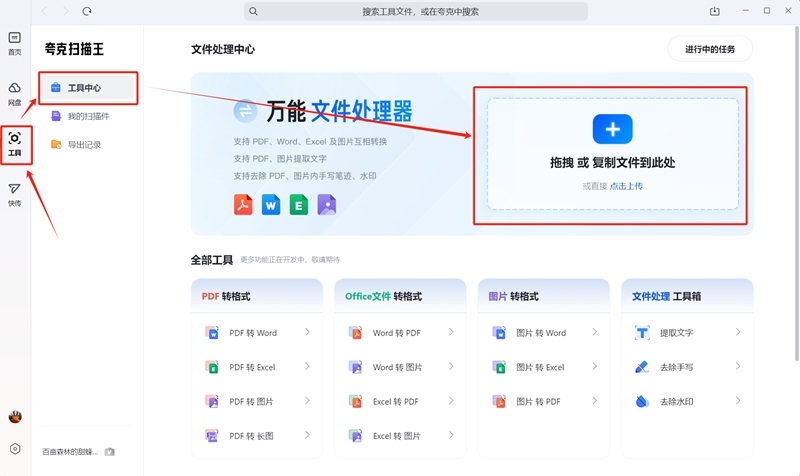Expand chevron for 提取文字
Image resolution: width=800 pixels, height=476 pixels.
(x=738, y=332)
